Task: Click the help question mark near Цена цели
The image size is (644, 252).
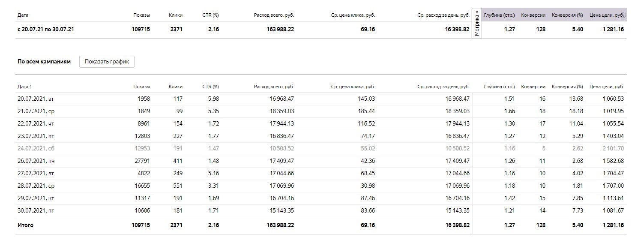Action: (x=624, y=15)
